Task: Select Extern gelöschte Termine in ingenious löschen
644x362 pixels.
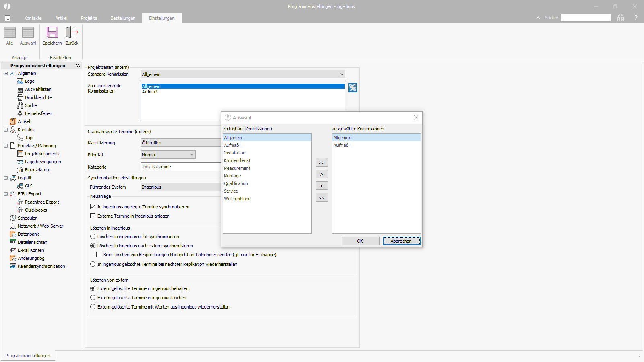Action: (93, 298)
